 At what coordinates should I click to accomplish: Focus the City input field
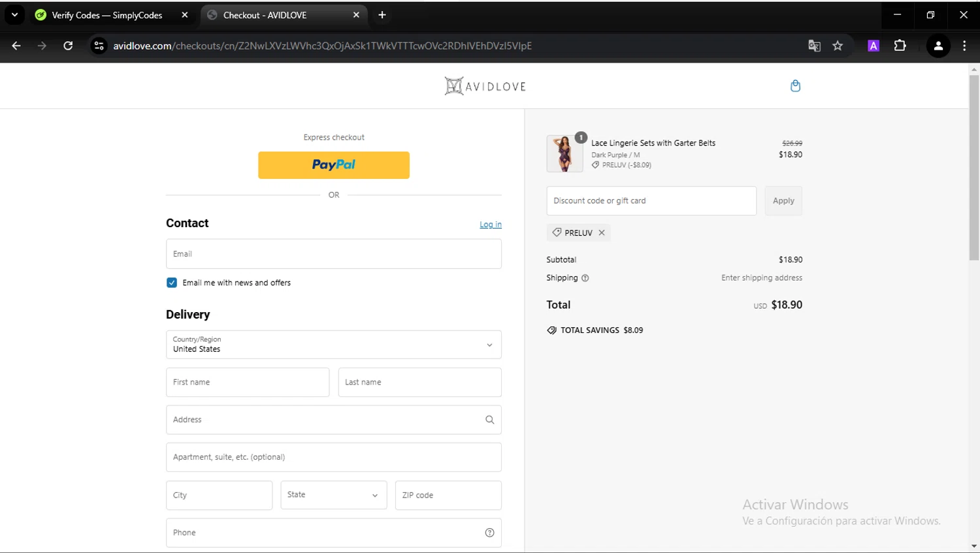coord(220,496)
